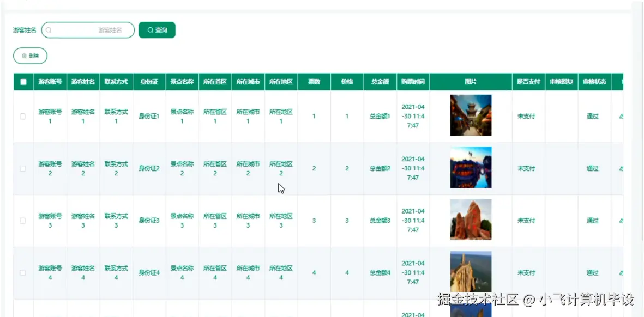Click the 所在地区 column header
Viewport: 644px width, 317px height.
(281, 82)
